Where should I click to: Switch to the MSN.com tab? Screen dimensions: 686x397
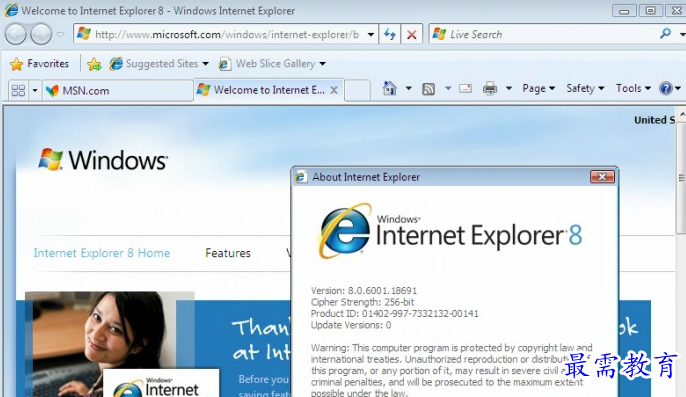point(117,91)
